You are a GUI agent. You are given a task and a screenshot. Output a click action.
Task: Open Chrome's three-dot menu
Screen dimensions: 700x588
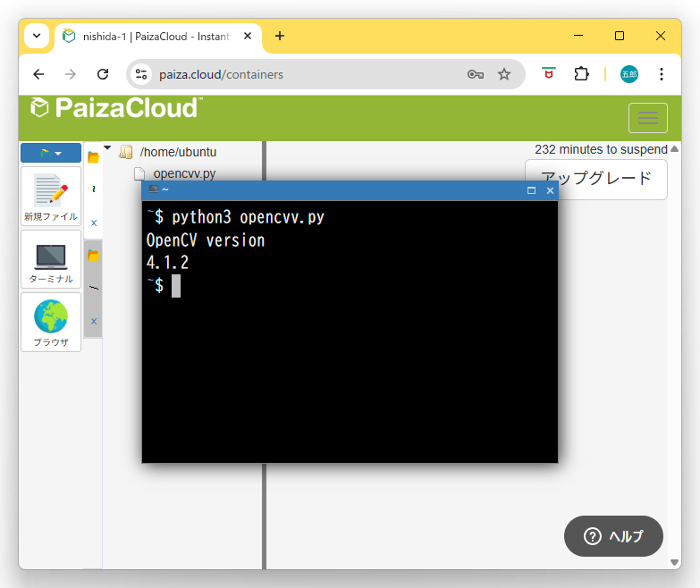pos(662,74)
